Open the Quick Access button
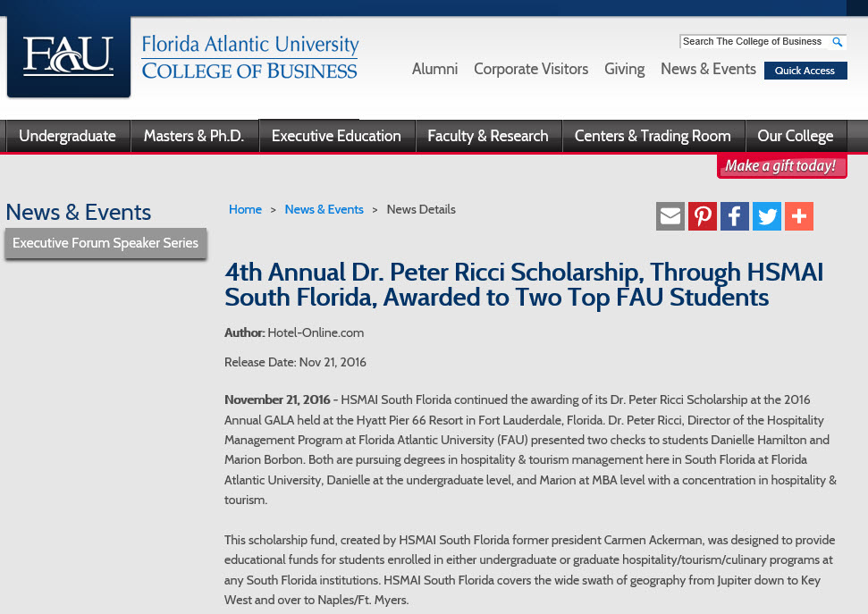This screenshot has width=868, height=614. click(x=805, y=71)
